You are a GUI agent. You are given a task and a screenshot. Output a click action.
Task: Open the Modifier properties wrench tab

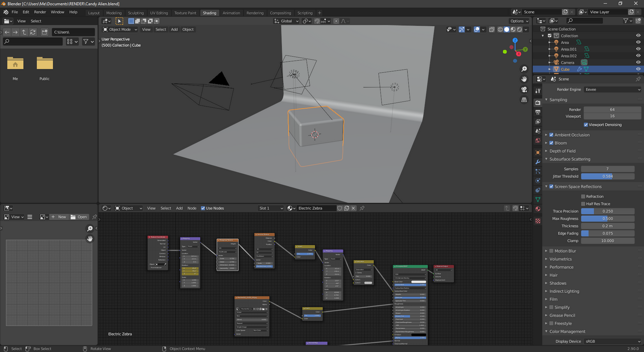point(538,162)
